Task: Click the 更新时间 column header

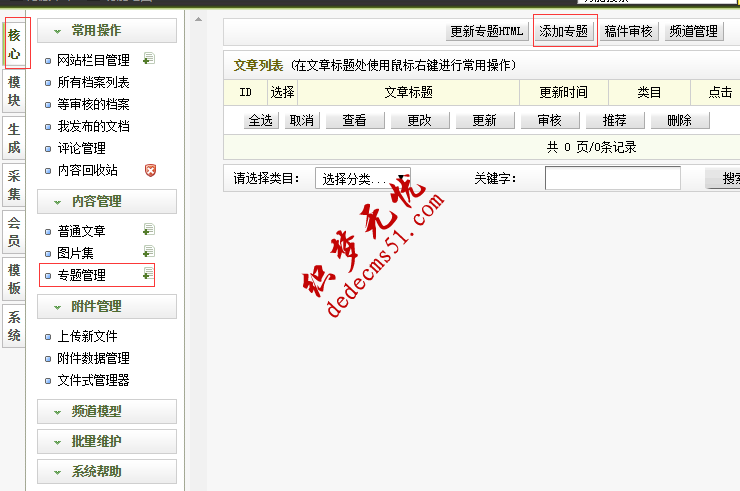Action: (564, 92)
